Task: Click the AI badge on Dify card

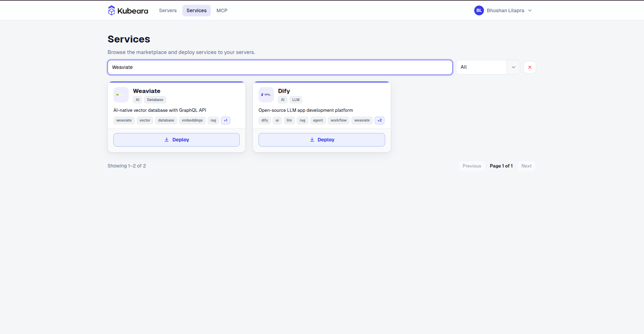Action: [x=283, y=100]
